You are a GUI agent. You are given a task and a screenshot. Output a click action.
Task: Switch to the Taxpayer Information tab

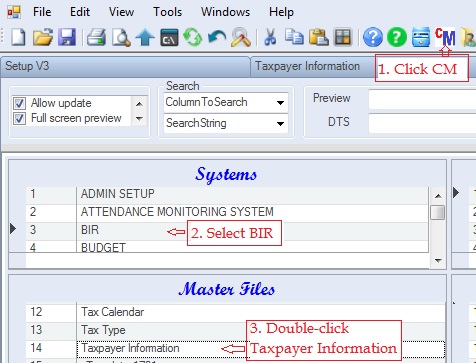pyautogui.click(x=313, y=66)
